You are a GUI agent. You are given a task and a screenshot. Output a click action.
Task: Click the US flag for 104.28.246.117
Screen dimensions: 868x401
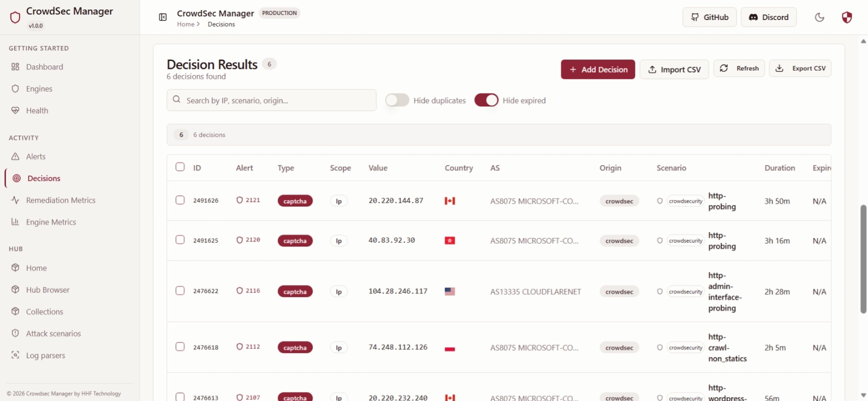(x=450, y=291)
